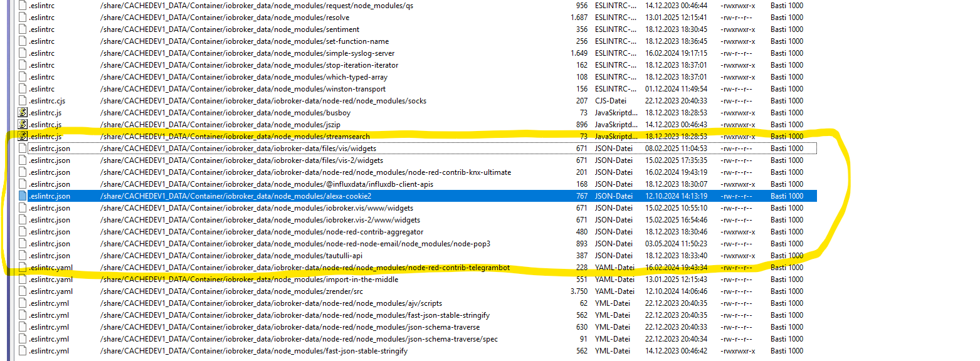Click the file icon in the tautulli-api row

(23, 256)
